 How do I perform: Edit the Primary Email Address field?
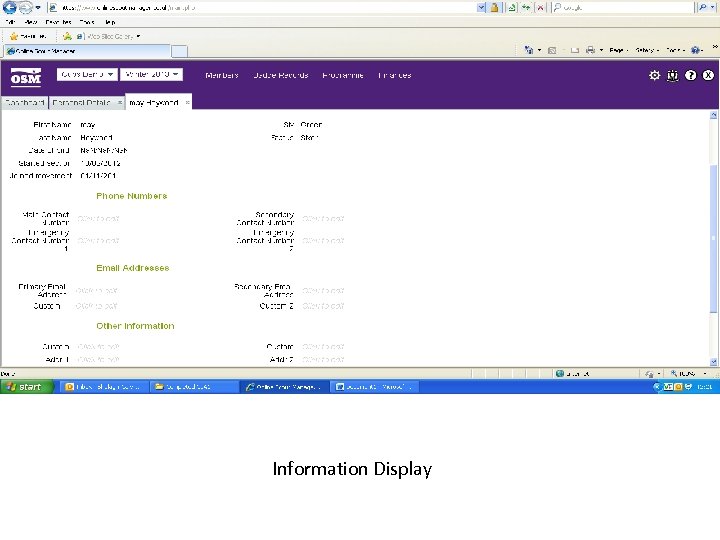point(96,290)
